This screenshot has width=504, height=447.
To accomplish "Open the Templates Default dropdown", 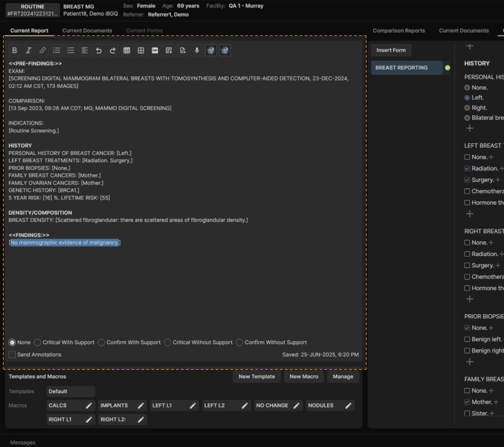I will [70, 391].
